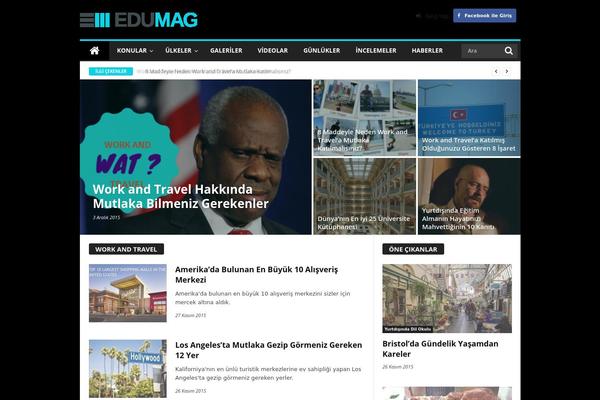This screenshot has width=600, height=400.
Task: Click the ÖNE ÇIKANLAR section heading
Action: [413, 249]
